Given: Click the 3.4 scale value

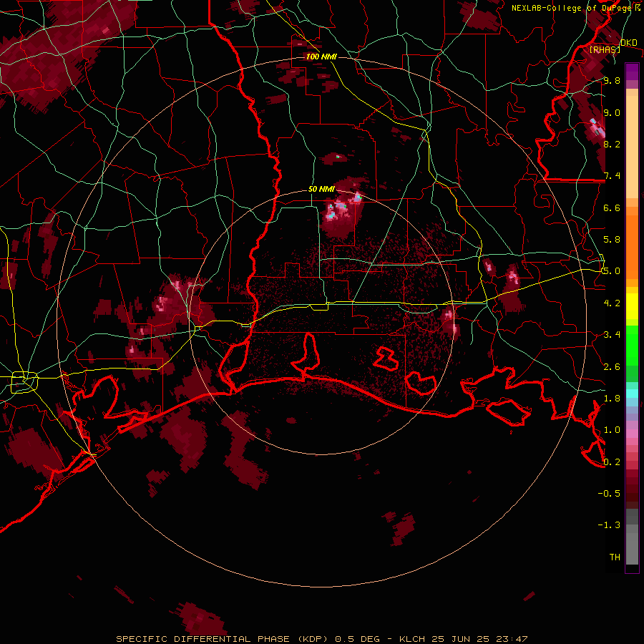Looking at the screenshot, I should (x=612, y=334).
